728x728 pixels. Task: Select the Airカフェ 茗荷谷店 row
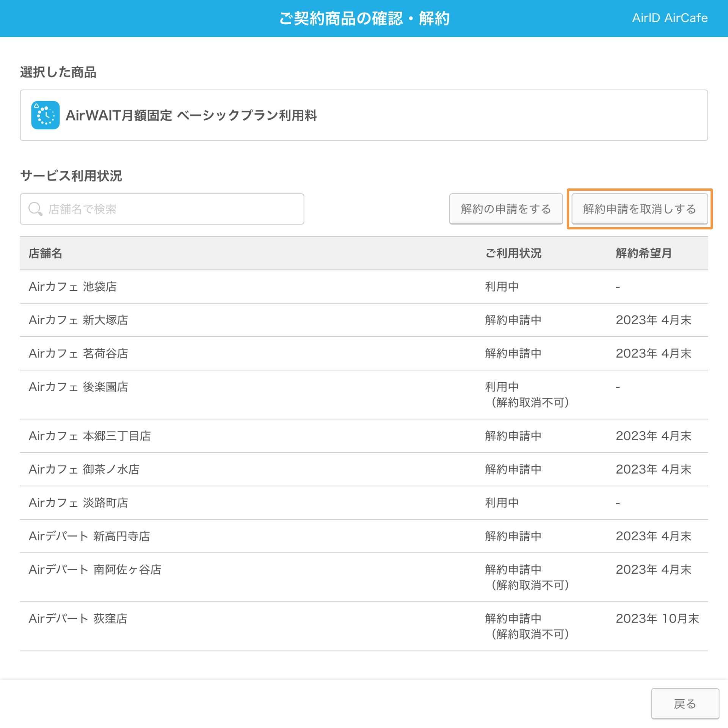click(x=364, y=353)
